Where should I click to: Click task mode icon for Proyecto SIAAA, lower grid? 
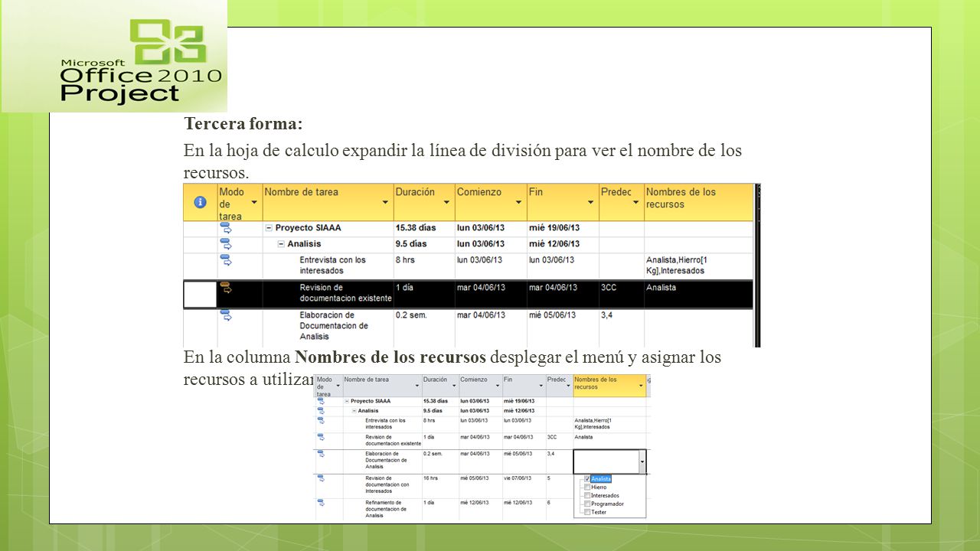(321, 400)
